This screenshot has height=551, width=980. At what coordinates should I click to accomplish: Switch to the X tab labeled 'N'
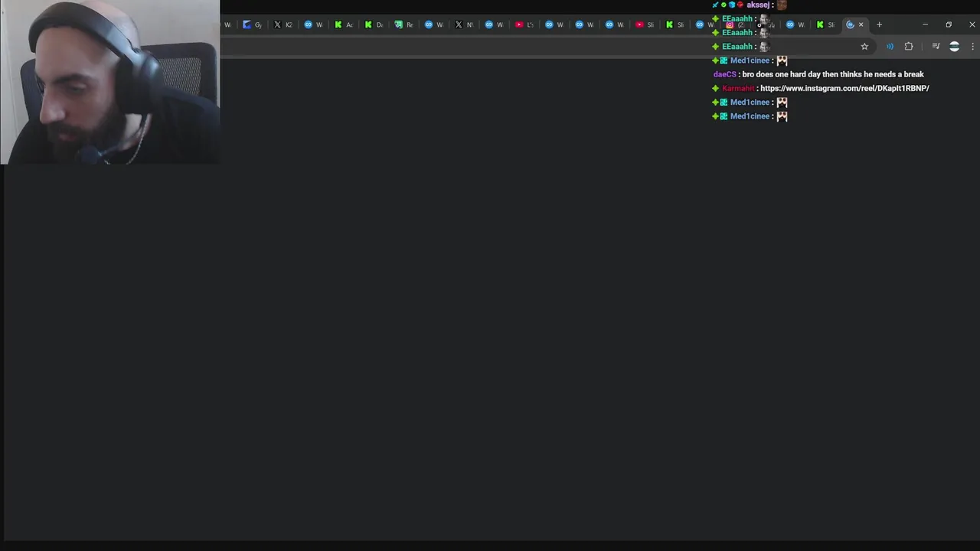[465, 24]
